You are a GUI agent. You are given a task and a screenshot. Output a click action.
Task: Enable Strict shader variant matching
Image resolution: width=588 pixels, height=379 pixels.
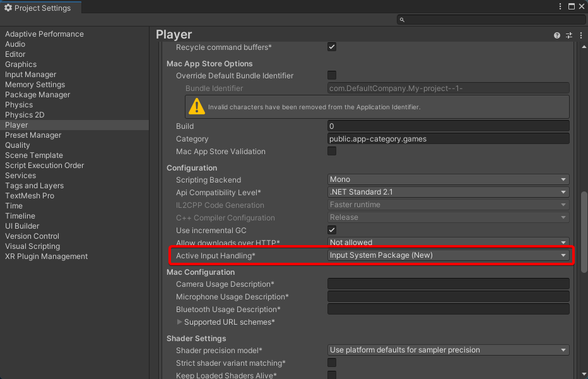pyautogui.click(x=331, y=363)
